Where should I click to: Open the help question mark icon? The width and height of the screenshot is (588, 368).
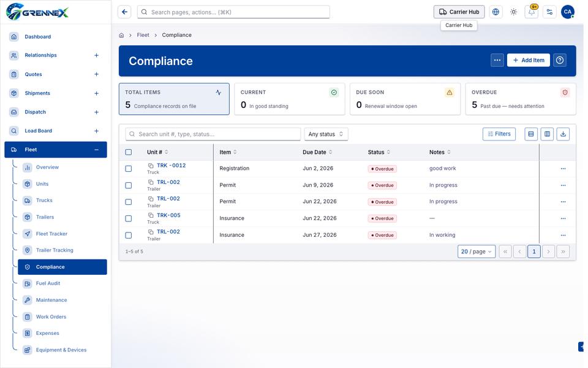pyautogui.click(x=560, y=60)
